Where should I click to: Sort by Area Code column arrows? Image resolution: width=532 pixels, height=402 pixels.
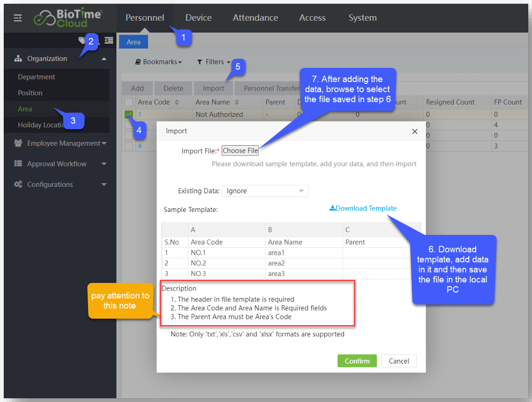click(x=177, y=102)
